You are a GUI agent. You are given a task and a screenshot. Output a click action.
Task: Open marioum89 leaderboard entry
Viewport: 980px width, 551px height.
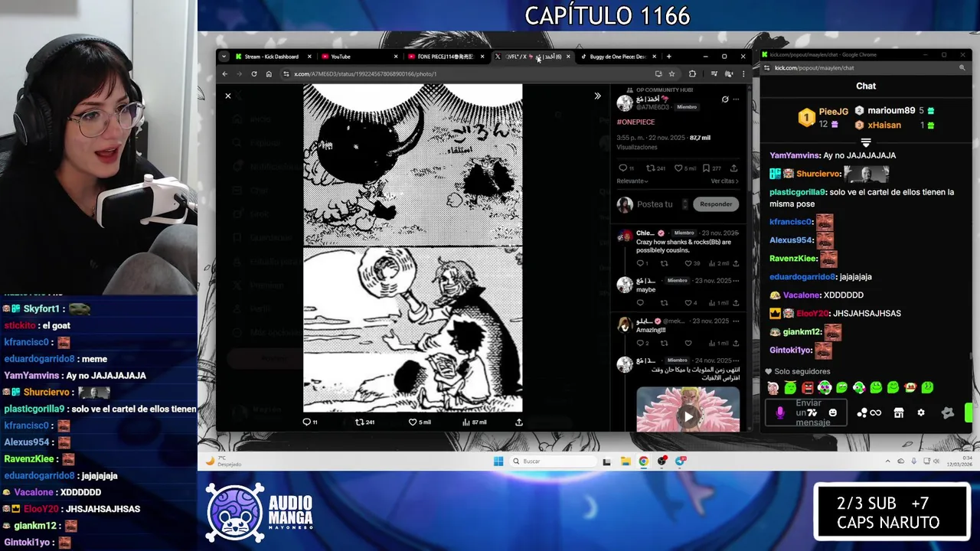894,110
